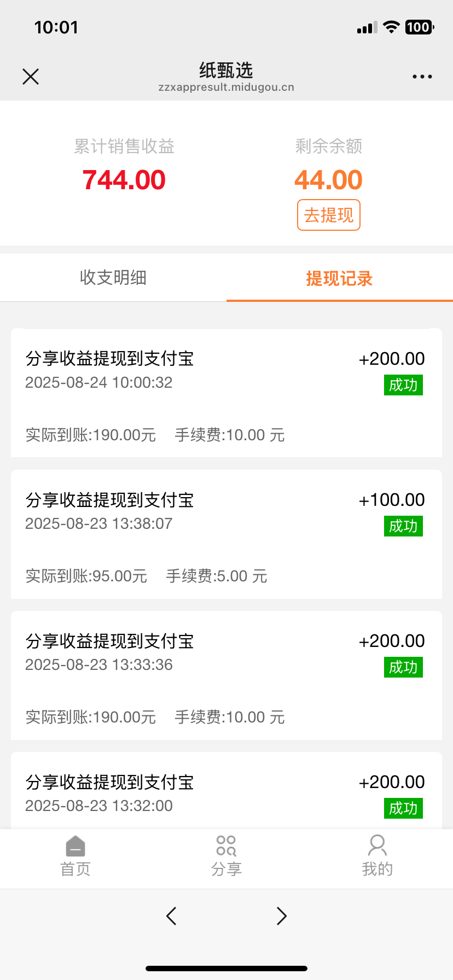Screen dimensions: 453x980
Task: Tap the 44.00 remaining balance amount
Action: [x=328, y=180]
